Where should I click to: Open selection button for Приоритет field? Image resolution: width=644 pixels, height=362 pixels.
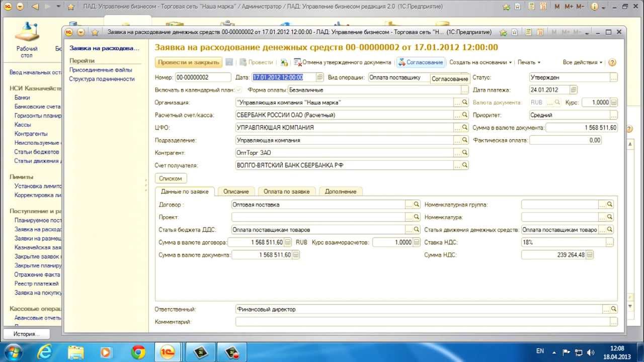pyautogui.click(x=614, y=115)
